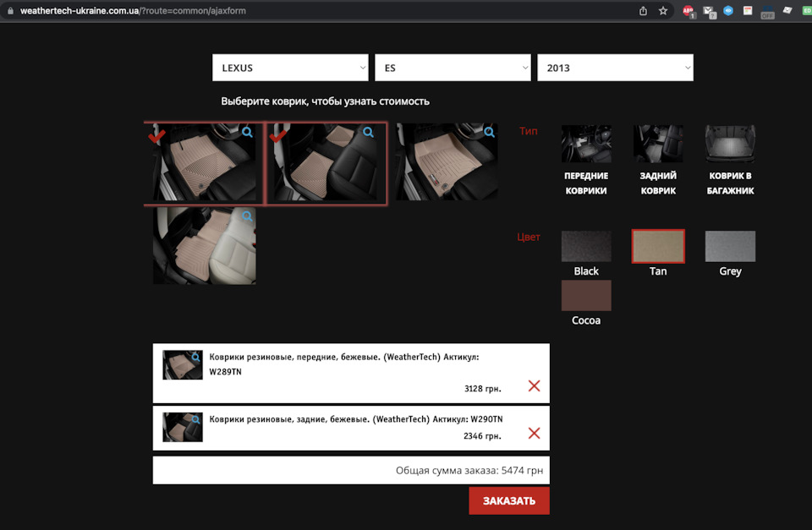Open the mail checker extension icon
This screenshot has height=530, width=812.
pos(709,11)
